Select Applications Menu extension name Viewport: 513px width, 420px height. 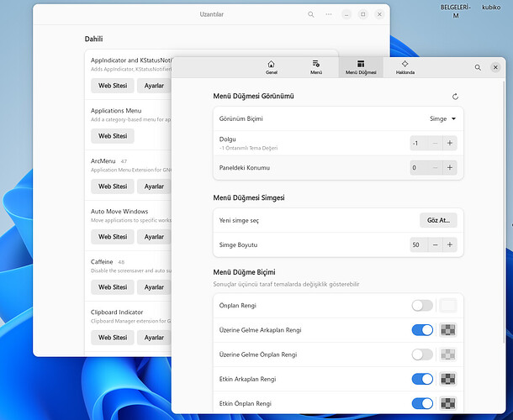[x=116, y=111]
